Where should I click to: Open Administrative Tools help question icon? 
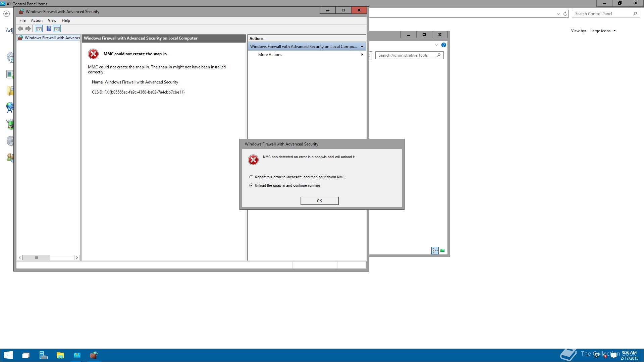[x=444, y=45]
